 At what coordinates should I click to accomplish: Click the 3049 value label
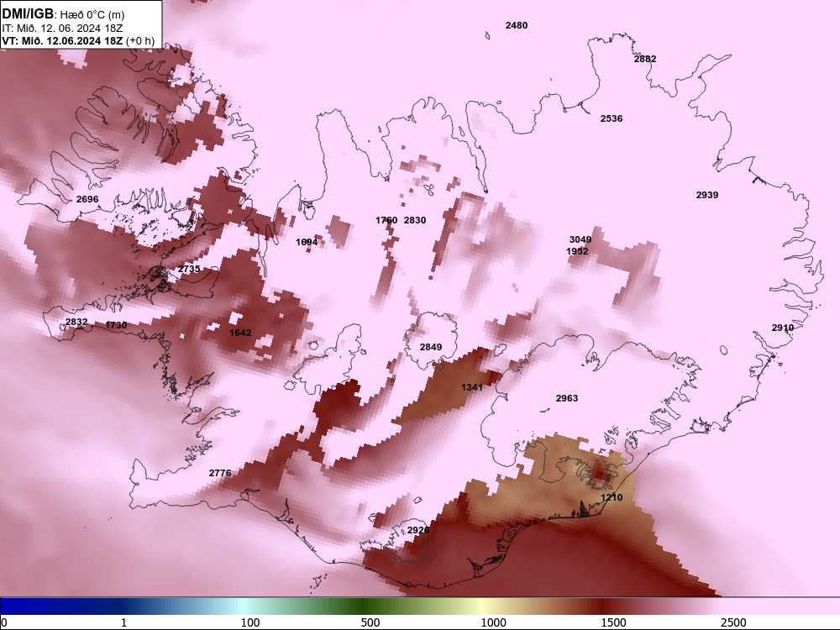coord(580,239)
